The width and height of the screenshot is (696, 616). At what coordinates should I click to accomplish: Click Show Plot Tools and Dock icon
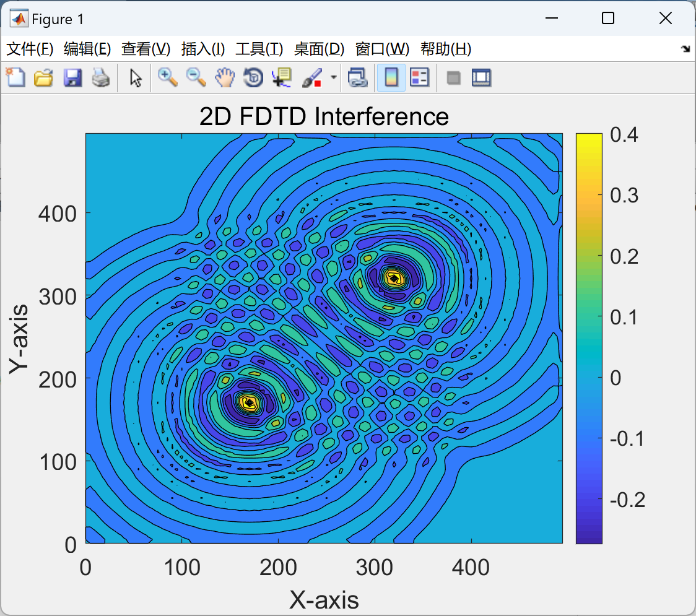click(481, 77)
